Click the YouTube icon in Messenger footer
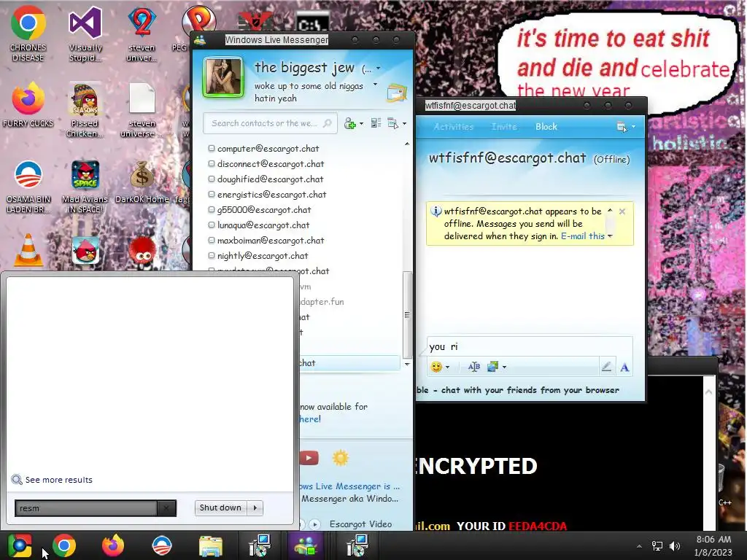Viewport: 747px width, 560px height. tap(309, 458)
